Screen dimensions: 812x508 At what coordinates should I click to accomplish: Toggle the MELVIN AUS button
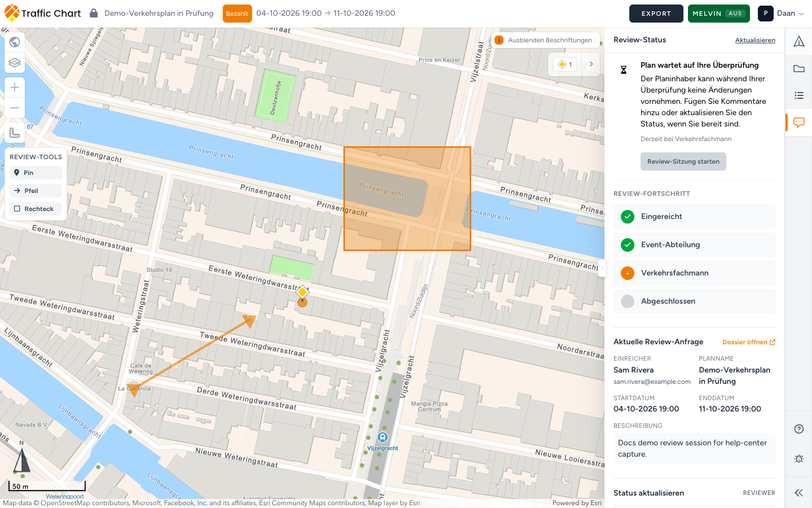[x=719, y=14]
